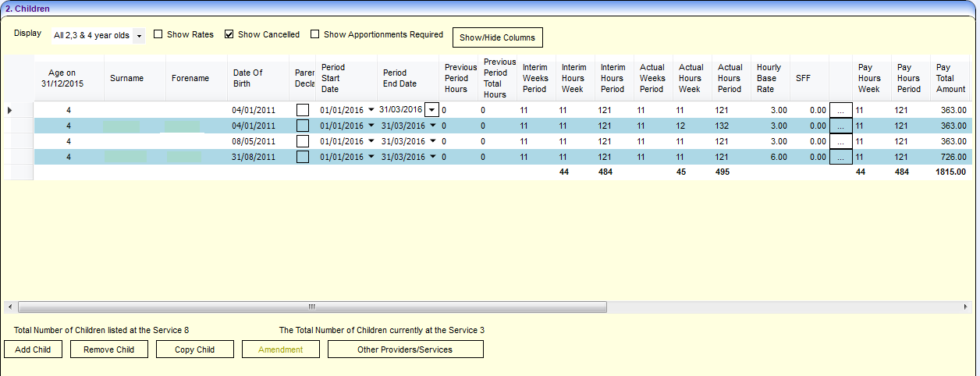Tick Parent Declaration checkbox for 31/08/2011 child
The height and width of the screenshot is (376, 980).
coord(303,157)
